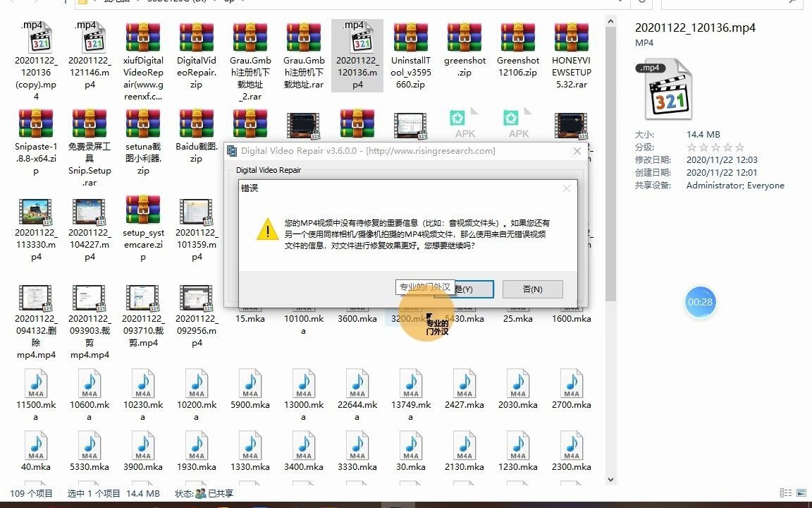Open the setup_systemcare.zip archive
Screen dimensions: 812x508
tap(142, 212)
